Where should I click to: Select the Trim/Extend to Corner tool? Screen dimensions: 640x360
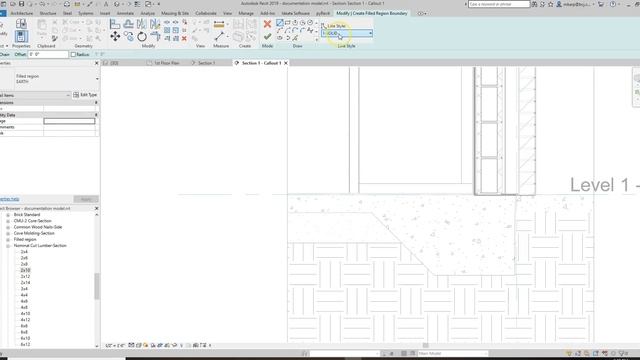155,37
